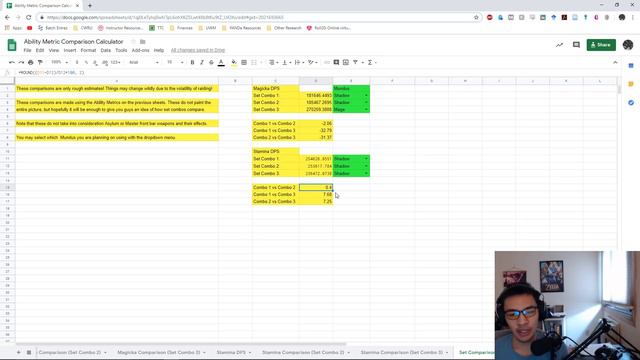Click the Undo icon in the toolbar

tap(12, 62)
